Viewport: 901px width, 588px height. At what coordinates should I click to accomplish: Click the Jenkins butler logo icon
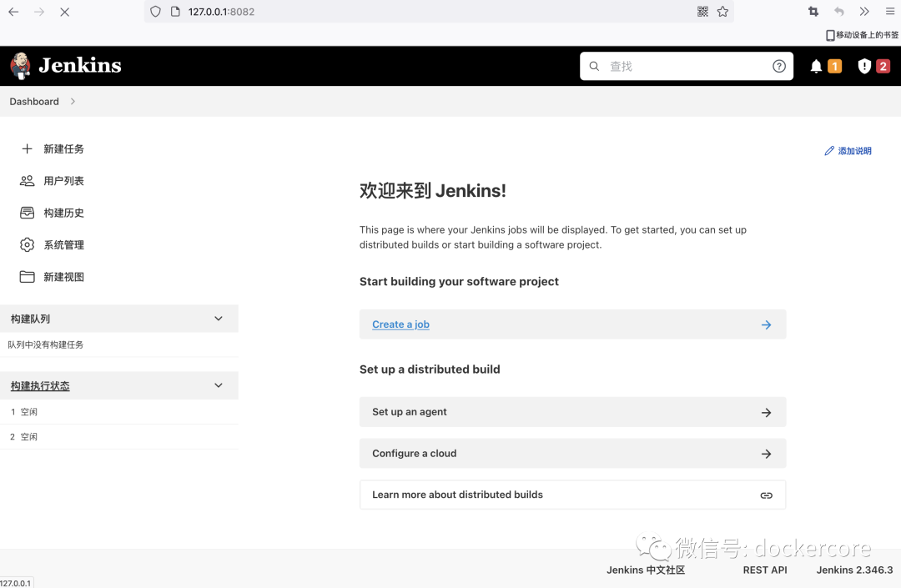point(21,65)
